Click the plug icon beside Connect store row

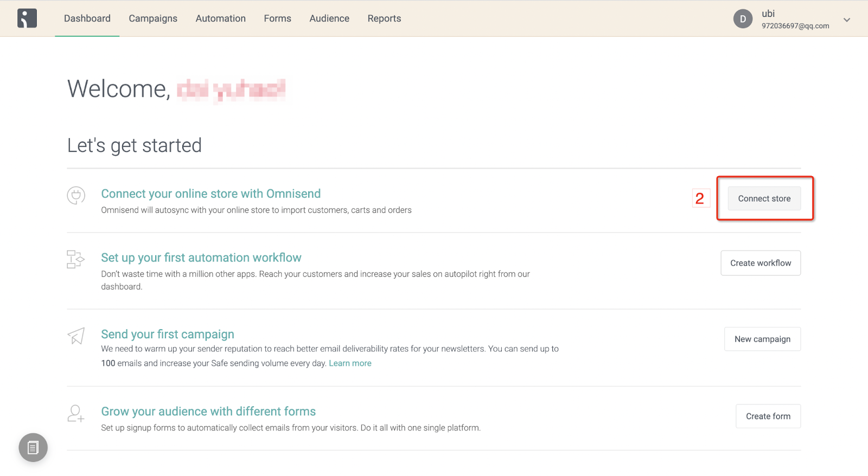[x=76, y=195]
